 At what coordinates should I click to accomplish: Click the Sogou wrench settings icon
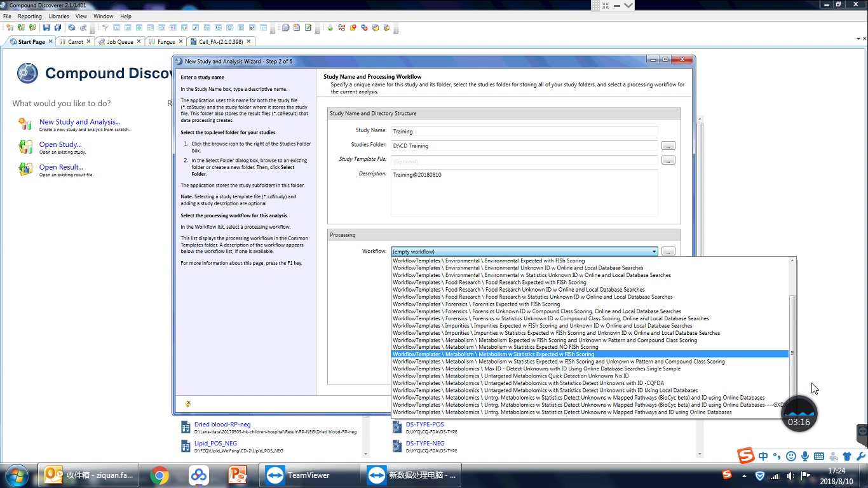tap(861, 456)
